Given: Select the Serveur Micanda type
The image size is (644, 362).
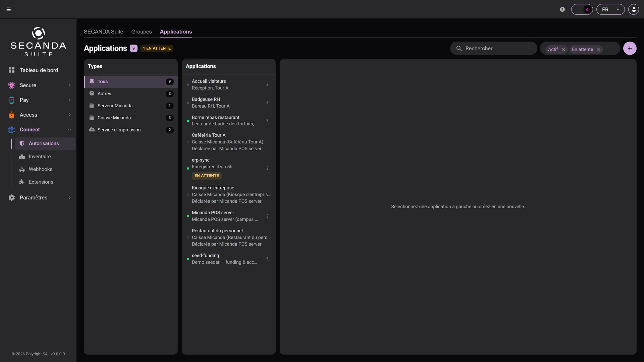Looking at the screenshot, I should [131, 106].
